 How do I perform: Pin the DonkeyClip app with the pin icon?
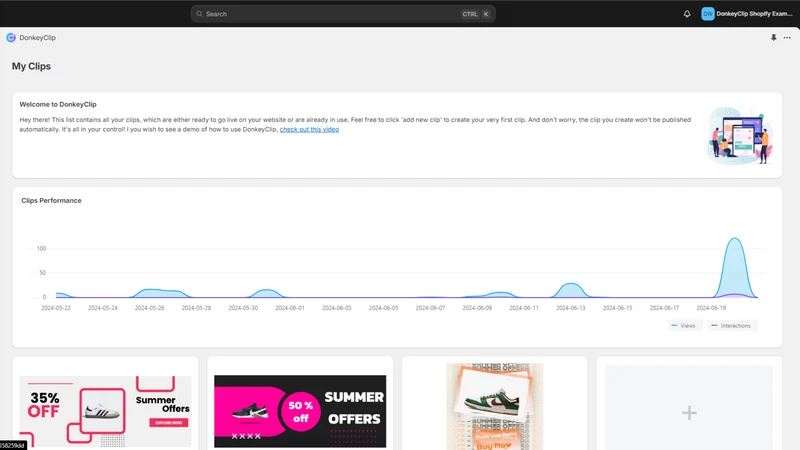[x=773, y=37]
